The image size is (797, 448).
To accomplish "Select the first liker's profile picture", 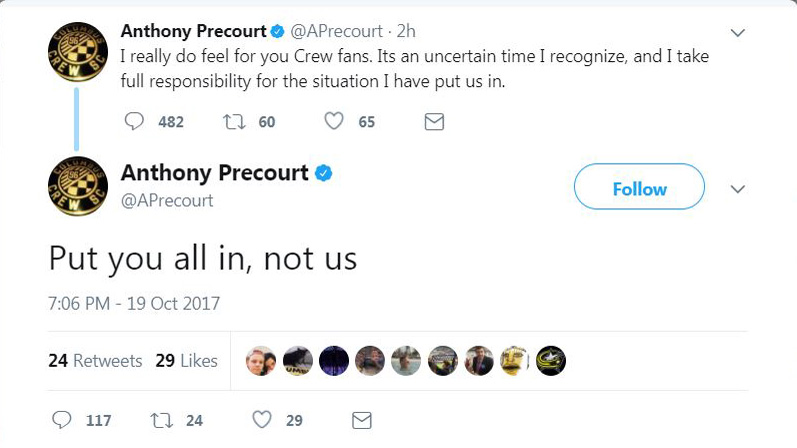I will click(262, 361).
